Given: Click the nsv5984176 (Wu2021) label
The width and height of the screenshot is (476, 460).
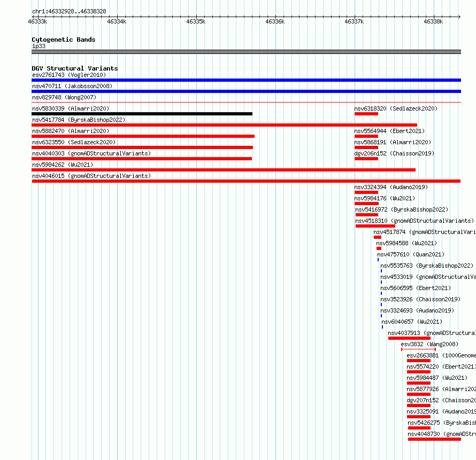Looking at the screenshot, I should coord(385,198).
